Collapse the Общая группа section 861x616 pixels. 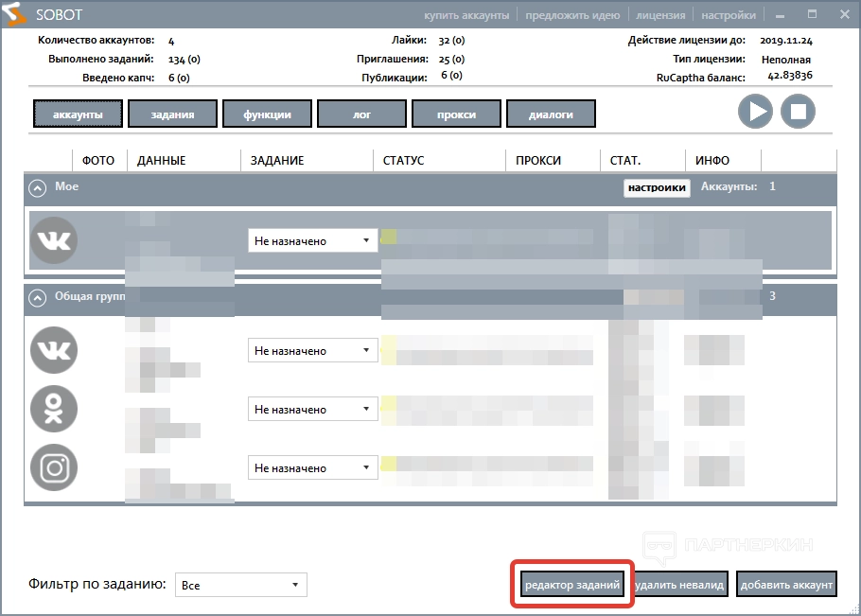tap(38, 298)
